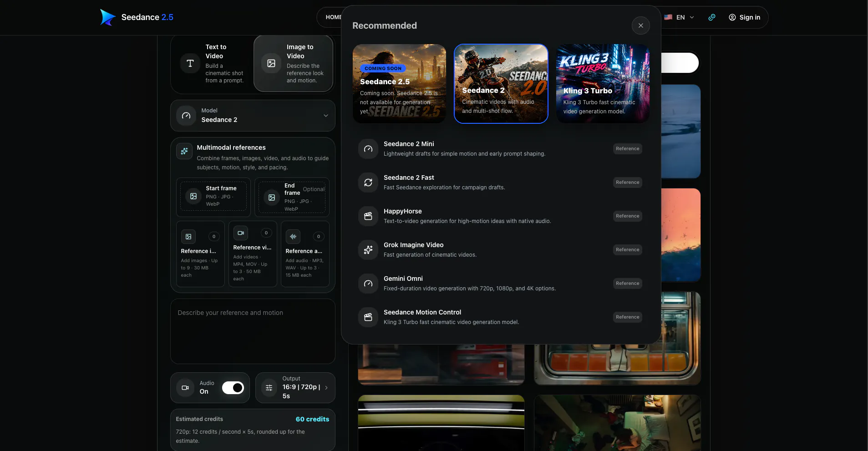Select Grok Imagine Video from model list
Viewport: 868px width, 451px height.
(x=501, y=250)
